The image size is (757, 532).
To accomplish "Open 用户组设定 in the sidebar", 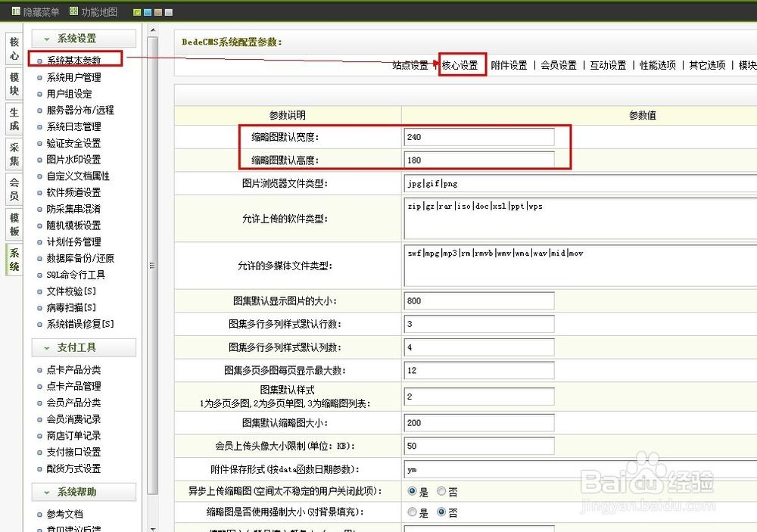I will click(69, 94).
